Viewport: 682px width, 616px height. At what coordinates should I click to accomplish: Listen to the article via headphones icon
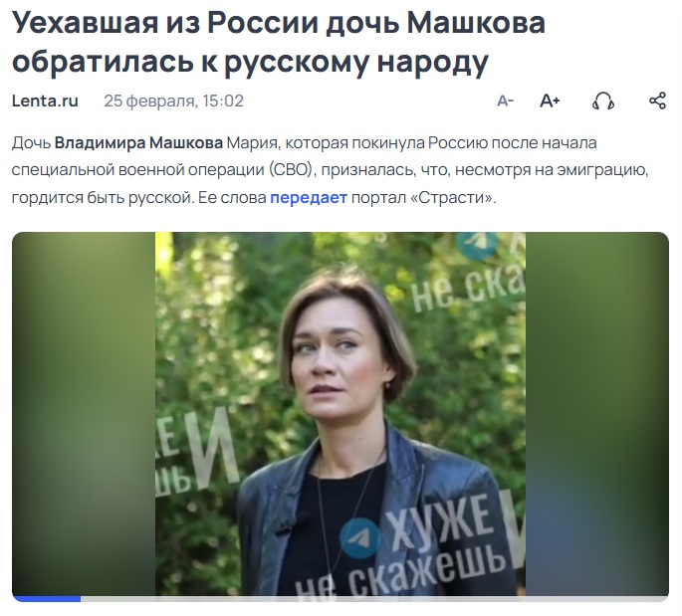tap(603, 101)
